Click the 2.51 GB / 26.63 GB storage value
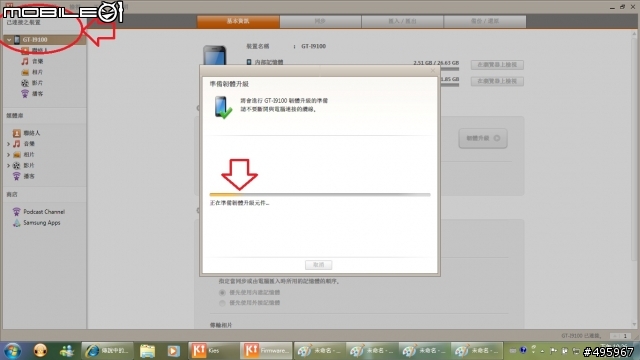The height and width of the screenshot is (360, 640). [x=436, y=63]
